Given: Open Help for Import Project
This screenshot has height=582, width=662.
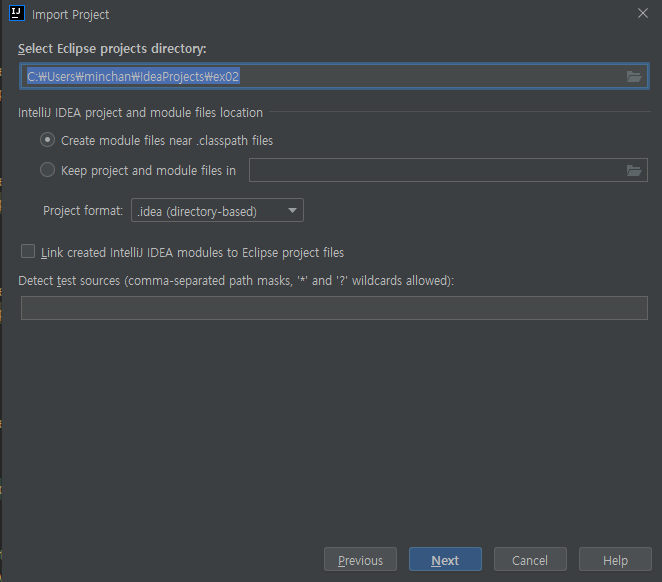Looking at the screenshot, I should click(615, 559).
